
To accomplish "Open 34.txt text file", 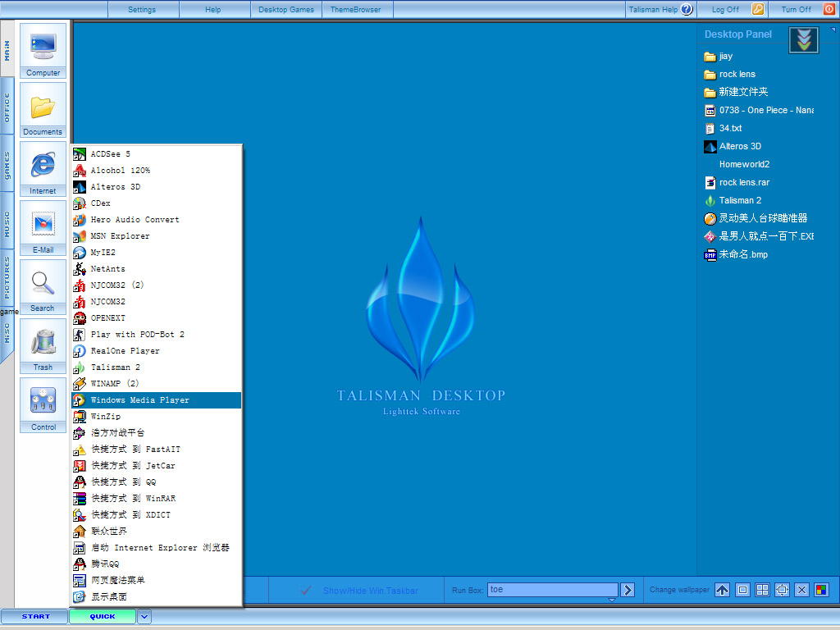I will pyautogui.click(x=723, y=128).
